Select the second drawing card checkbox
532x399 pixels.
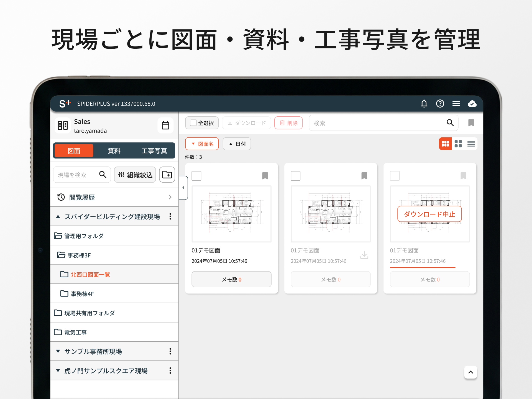point(296,176)
